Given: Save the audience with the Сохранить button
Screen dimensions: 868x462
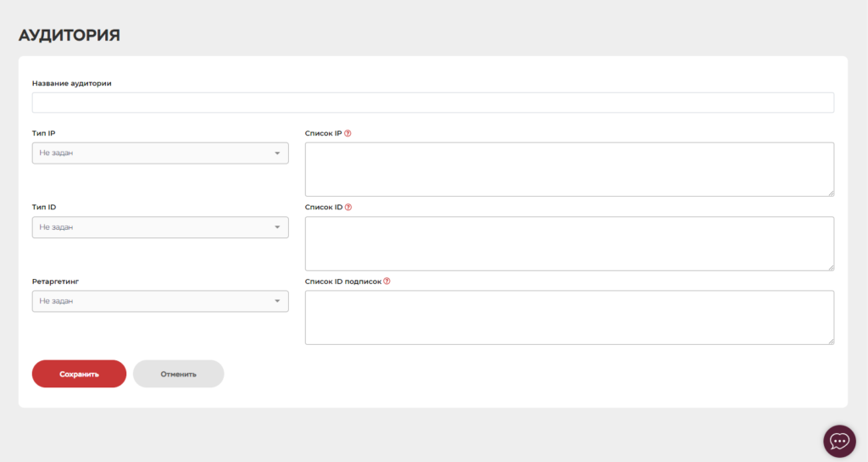Looking at the screenshot, I should click(79, 374).
